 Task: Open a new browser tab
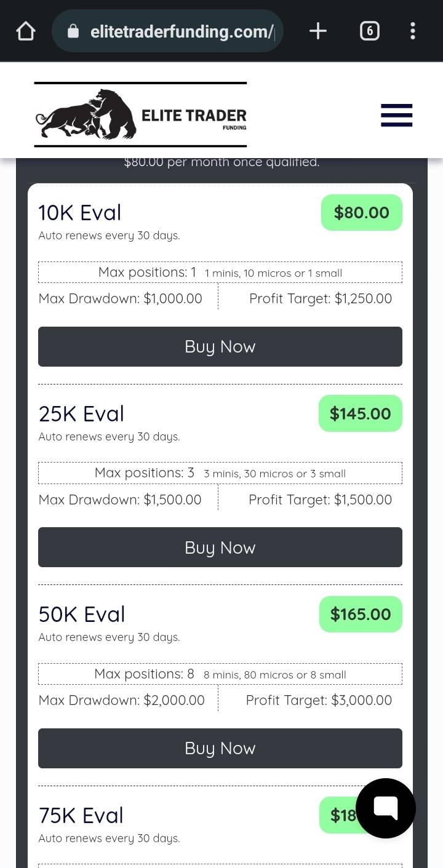pyautogui.click(x=317, y=31)
